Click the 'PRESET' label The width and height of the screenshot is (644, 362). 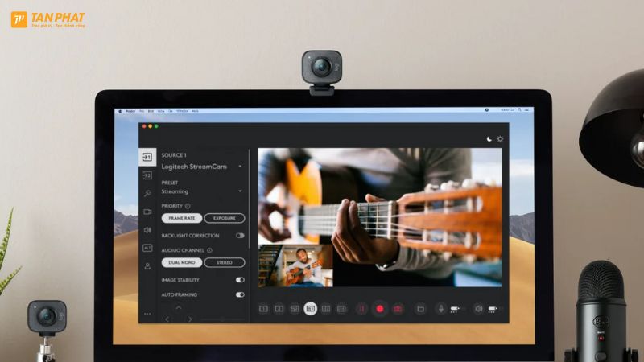170,183
